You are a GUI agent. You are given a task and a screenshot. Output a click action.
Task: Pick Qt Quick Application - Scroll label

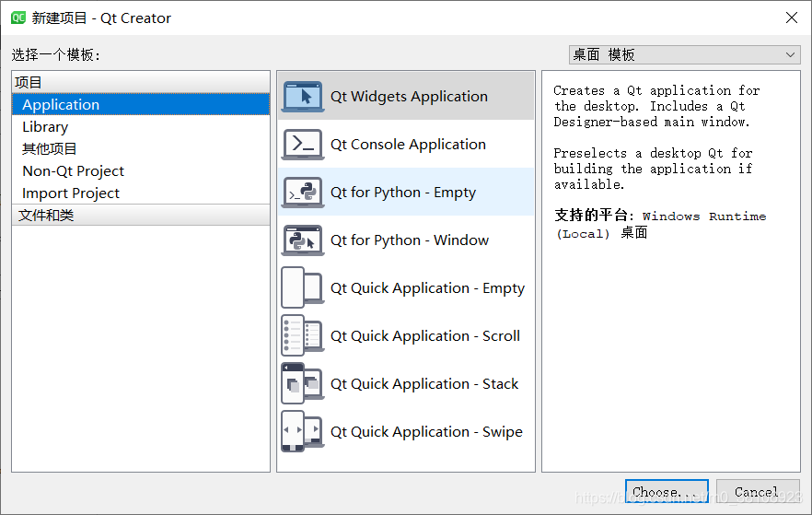click(425, 335)
